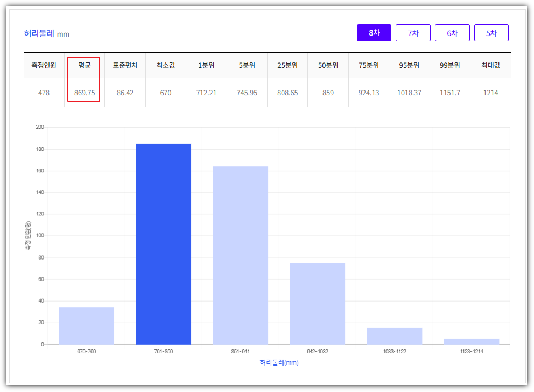Click the 최대값 column header

coord(491,65)
